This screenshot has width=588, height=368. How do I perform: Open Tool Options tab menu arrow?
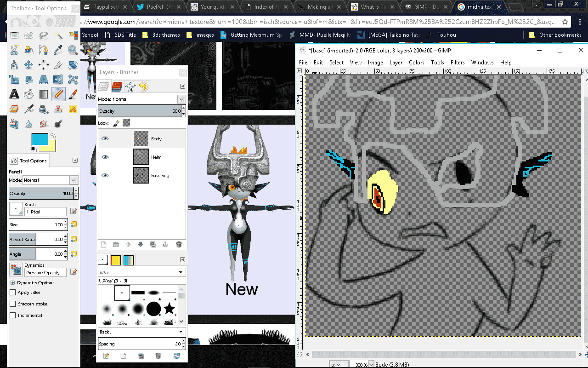(75, 161)
